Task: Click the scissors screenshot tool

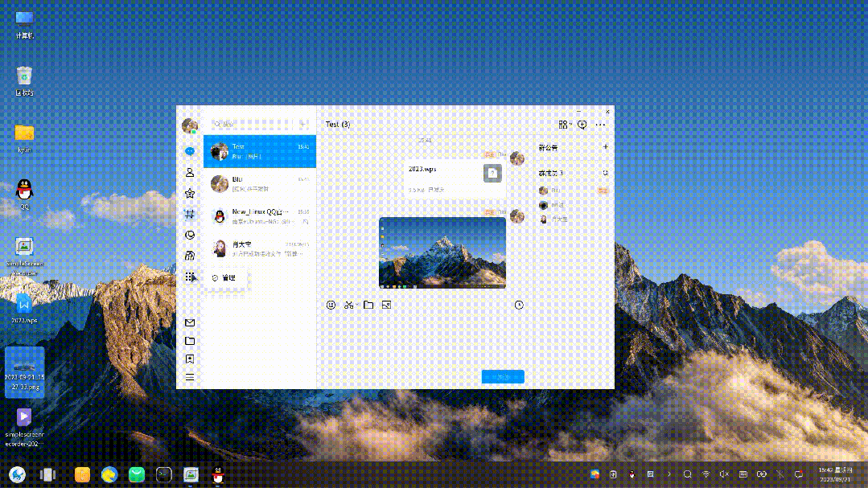Action: (349, 306)
